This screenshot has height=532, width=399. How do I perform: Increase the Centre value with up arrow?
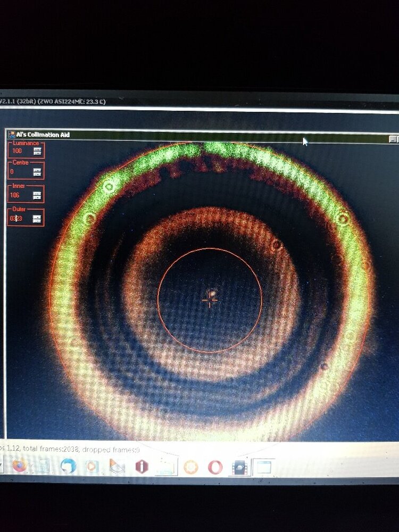(37, 170)
